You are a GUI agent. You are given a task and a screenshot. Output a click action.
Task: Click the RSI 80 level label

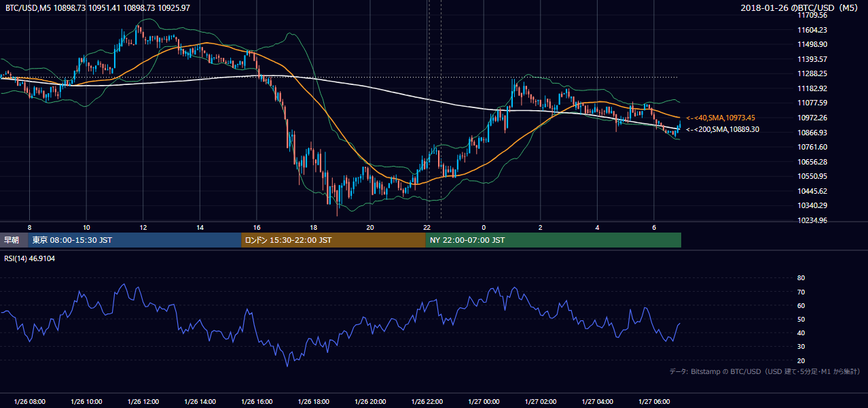[x=801, y=278]
